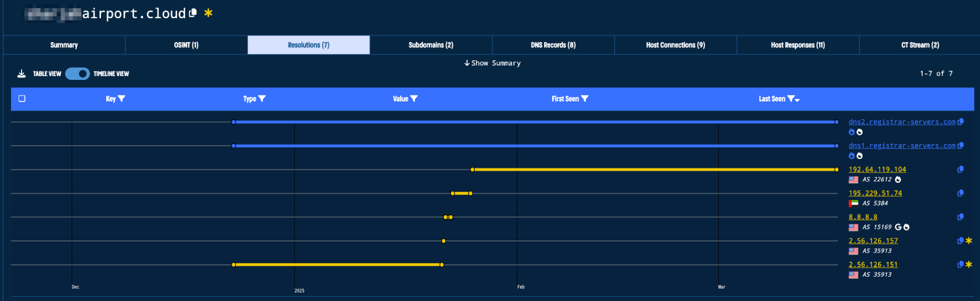
Task: Download the resolutions table data
Action: tap(22, 74)
